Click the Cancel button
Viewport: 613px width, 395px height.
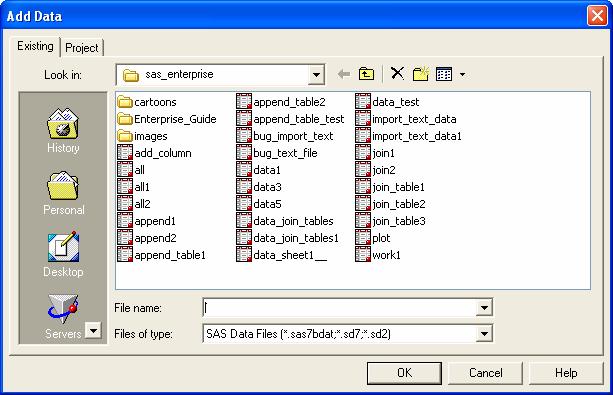coord(486,373)
